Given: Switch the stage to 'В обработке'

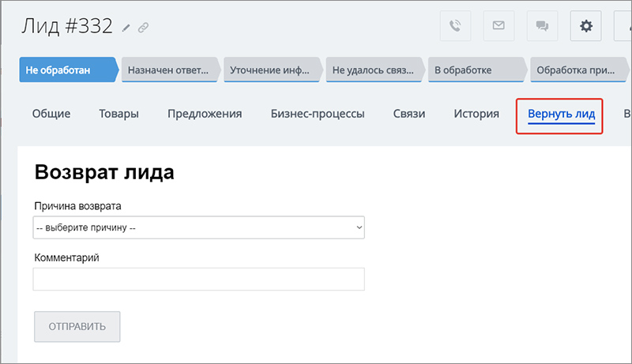Looking at the screenshot, I should click(x=475, y=70).
